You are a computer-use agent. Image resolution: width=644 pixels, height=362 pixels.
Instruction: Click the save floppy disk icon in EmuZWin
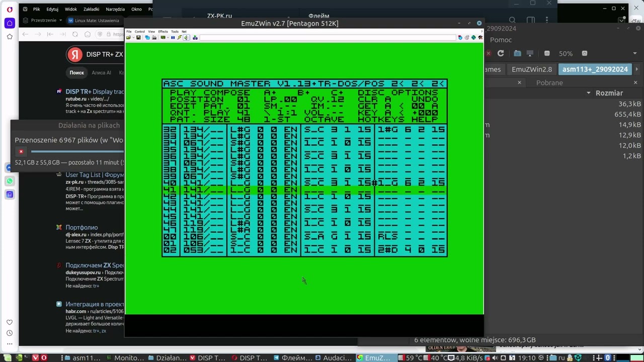pos(138,38)
